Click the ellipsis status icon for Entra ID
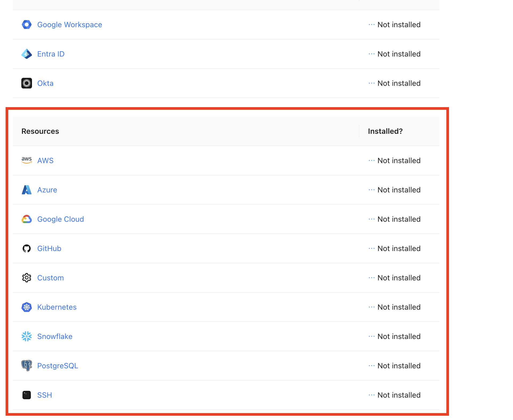The height and width of the screenshot is (420, 513). pyautogui.click(x=372, y=54)
